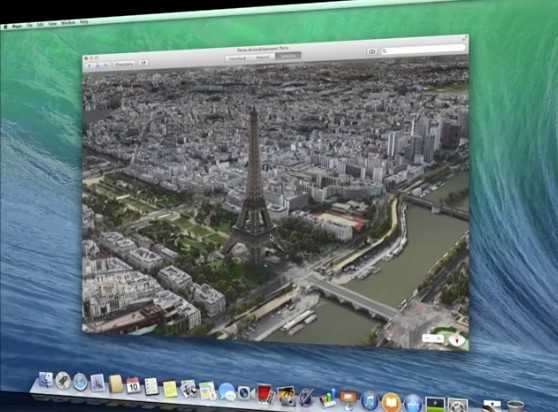
Task: Open iBooks orange book icon in Dock
Action: 391,402
